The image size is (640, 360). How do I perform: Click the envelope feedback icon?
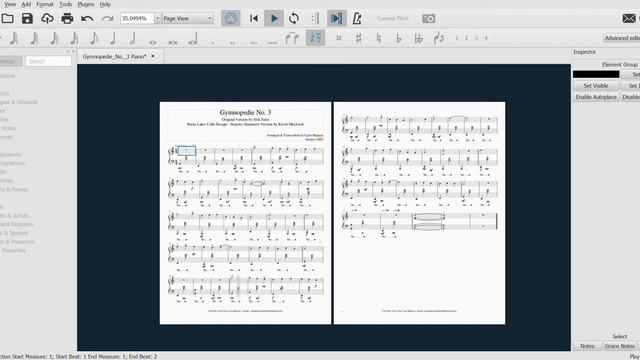pos(629,18)
